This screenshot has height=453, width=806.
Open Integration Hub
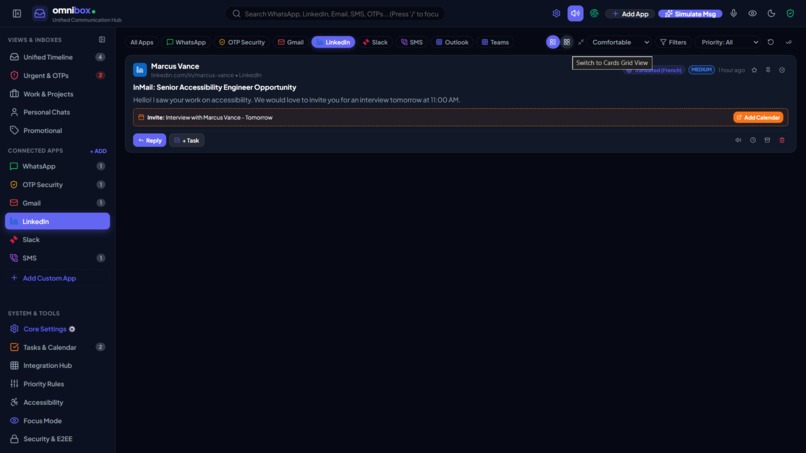point(57,366)
